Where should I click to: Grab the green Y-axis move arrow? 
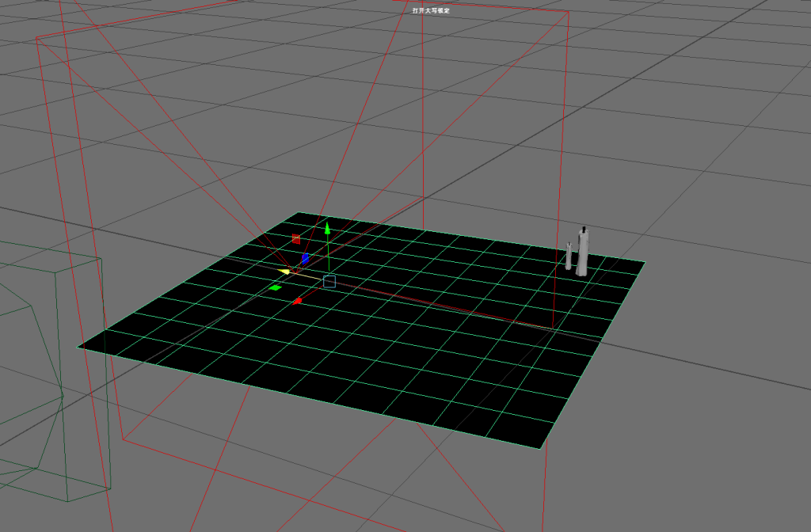(x=327, y=229)
